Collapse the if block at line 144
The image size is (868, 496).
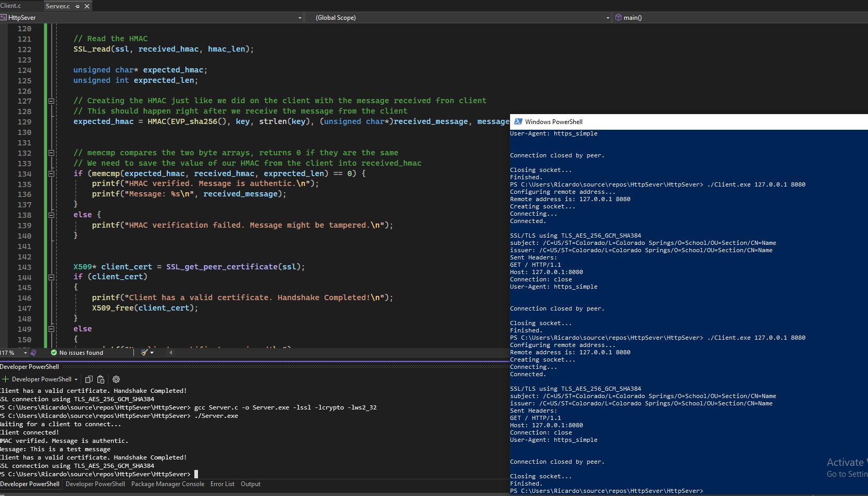[51, 277]
